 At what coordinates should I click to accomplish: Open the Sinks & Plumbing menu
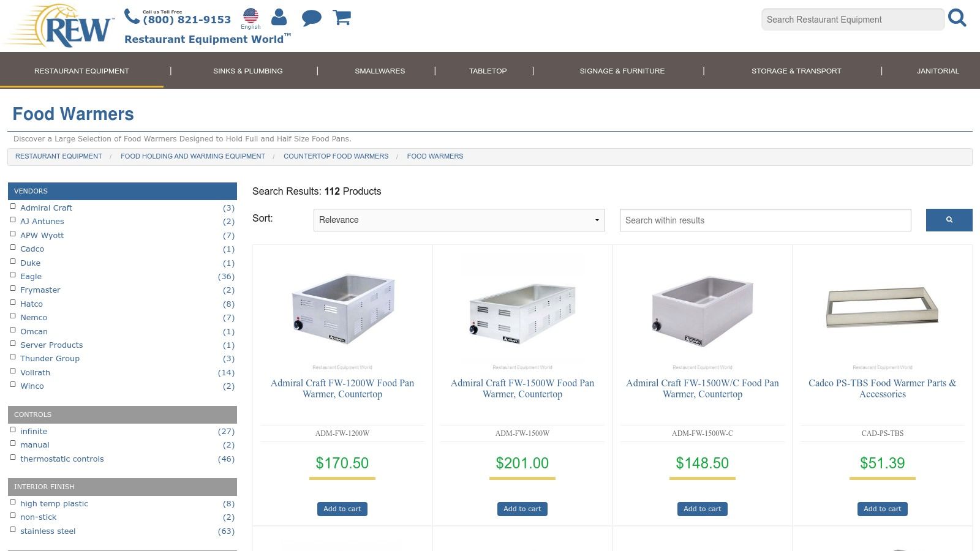point(248,71)
